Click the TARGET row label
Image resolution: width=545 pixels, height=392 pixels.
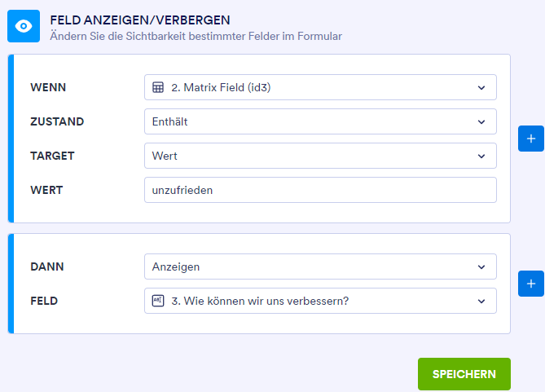click(x=52, y=156)
